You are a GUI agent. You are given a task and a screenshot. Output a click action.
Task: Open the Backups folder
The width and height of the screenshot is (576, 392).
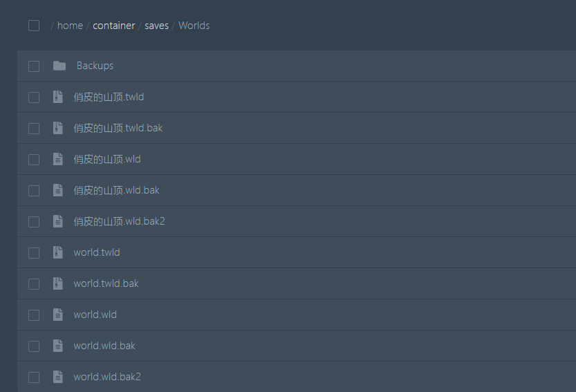coord(95,66)
